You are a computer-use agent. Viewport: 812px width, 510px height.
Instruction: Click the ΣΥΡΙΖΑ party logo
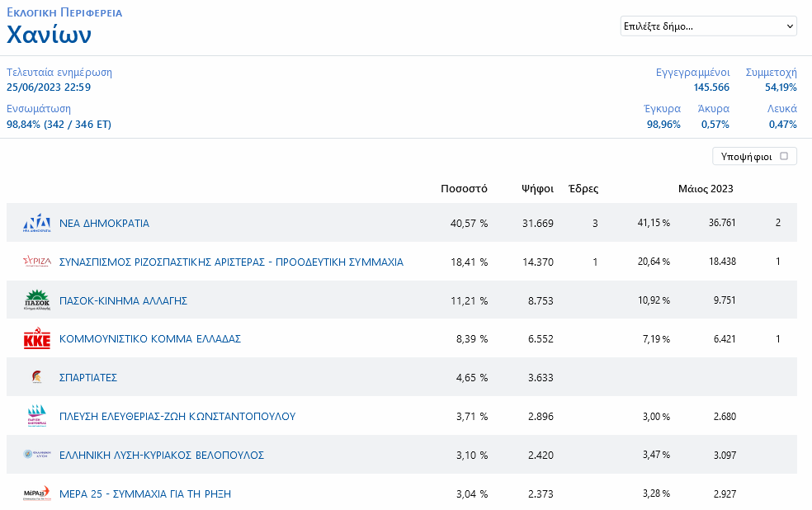click(37, 262)
